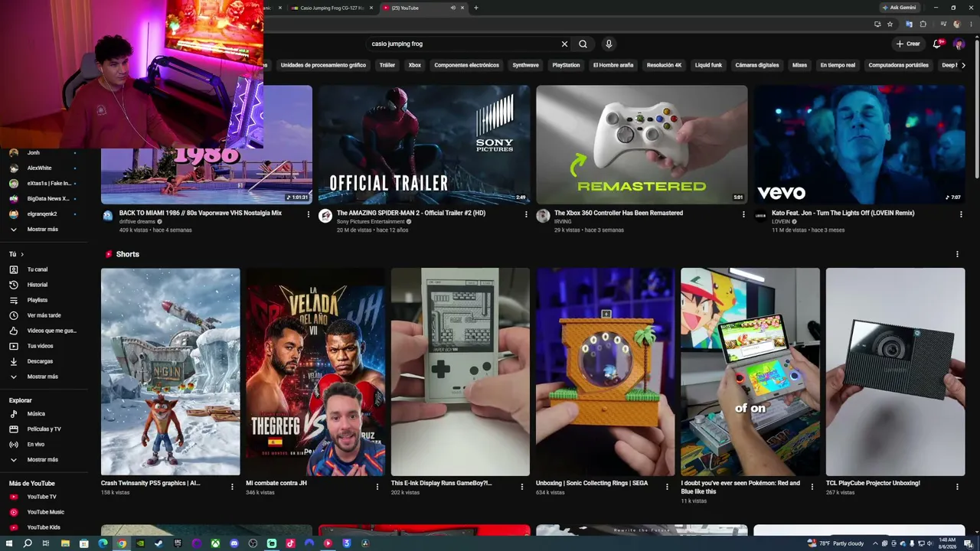Open the Steam icon in the taskbar
This screenshot has width=980, height=551.
point(159,543)
